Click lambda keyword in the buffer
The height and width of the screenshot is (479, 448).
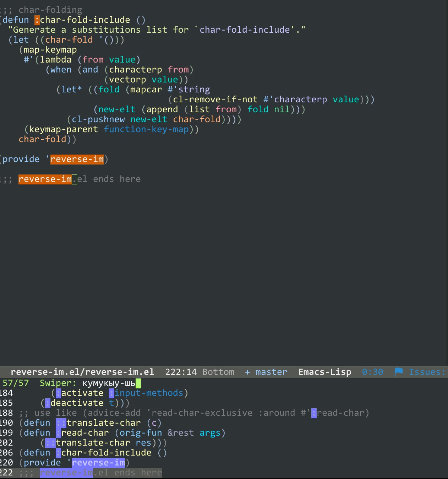[x=55, y=60]
